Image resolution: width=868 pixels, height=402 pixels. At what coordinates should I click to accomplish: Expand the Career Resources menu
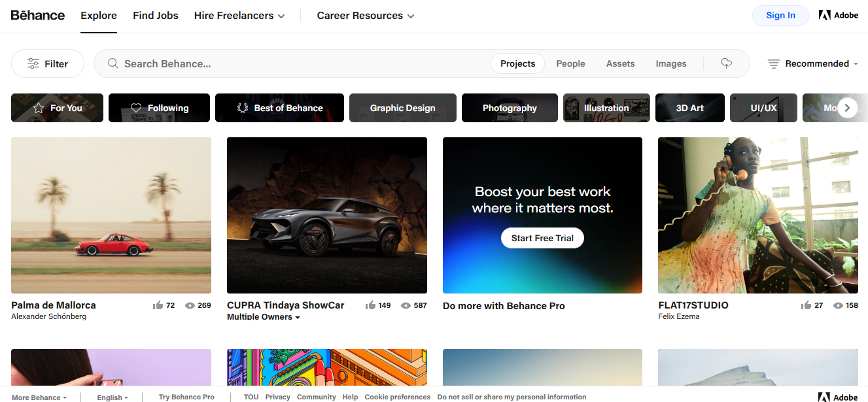point(366,16)
